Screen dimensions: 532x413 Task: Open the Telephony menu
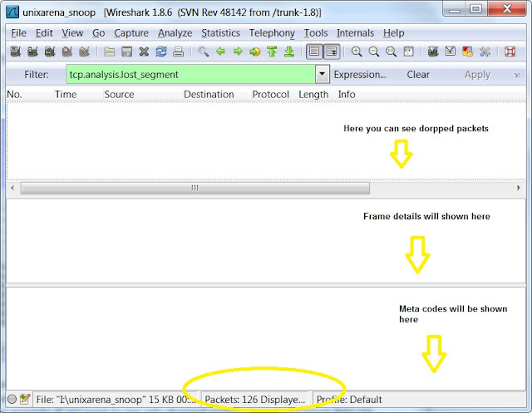pos(272,33)
